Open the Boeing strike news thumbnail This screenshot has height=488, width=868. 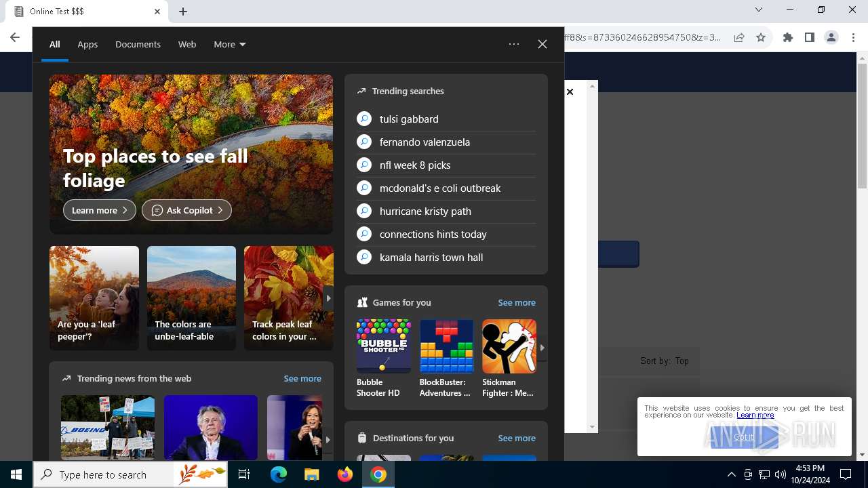[108, 428]
